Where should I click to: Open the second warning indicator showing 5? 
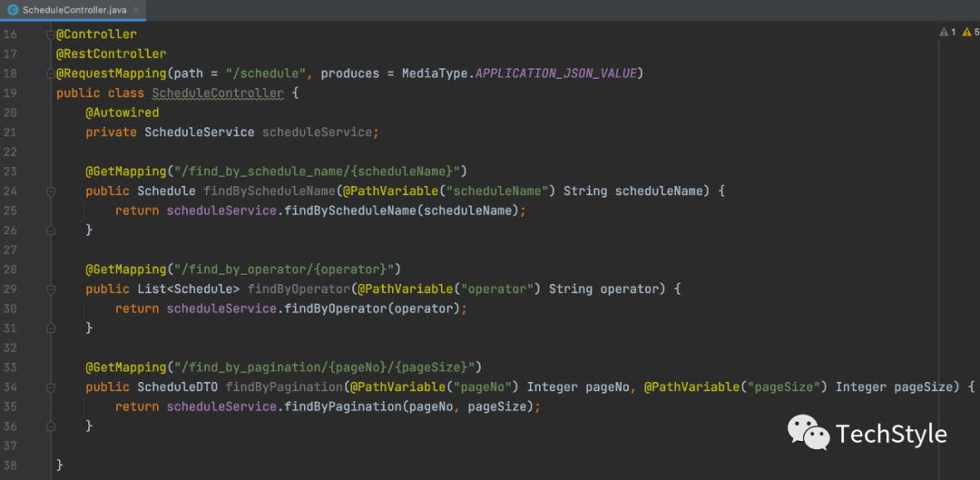point(971,33)
